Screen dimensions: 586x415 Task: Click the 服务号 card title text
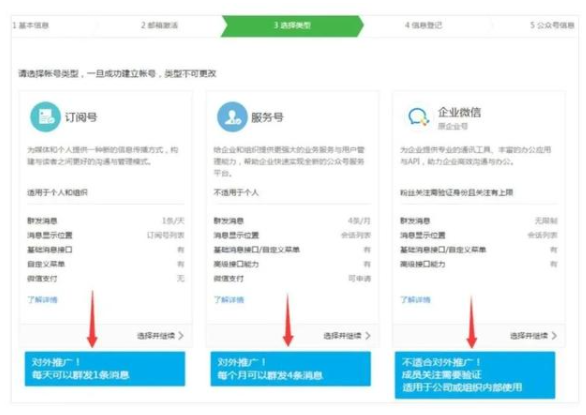(267, 117)
